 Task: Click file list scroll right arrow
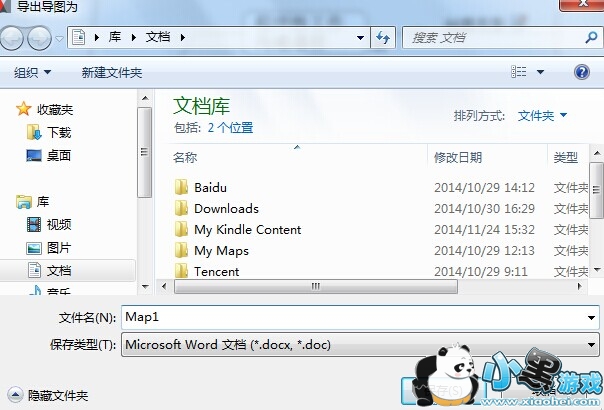(579, 286)
